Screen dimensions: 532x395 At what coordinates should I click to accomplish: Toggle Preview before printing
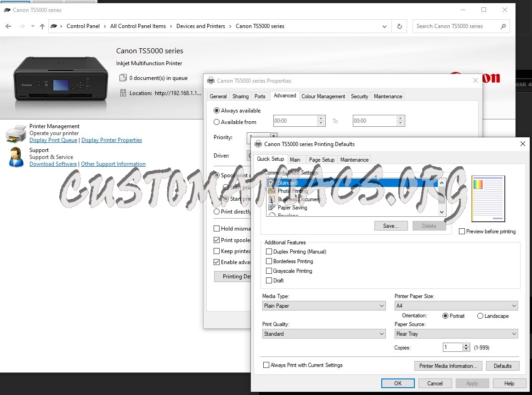(462, 231)
